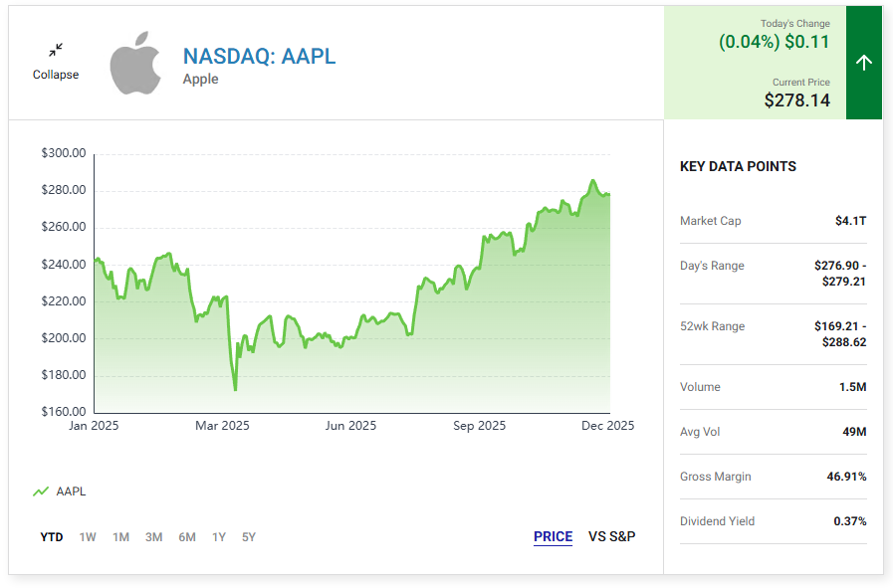
Task: Click the Avg Vol value 49M
Action: tap(854, 432)
